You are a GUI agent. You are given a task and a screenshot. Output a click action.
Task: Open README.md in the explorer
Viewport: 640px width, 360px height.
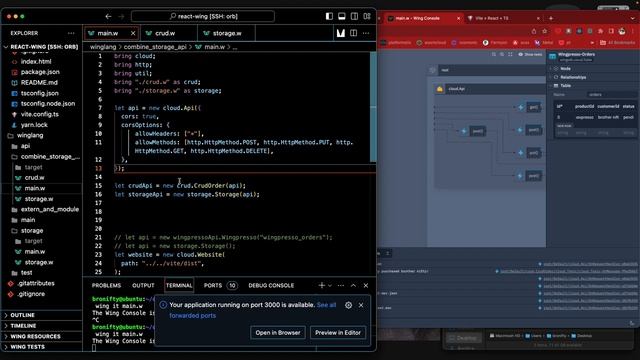coord(39,82)
